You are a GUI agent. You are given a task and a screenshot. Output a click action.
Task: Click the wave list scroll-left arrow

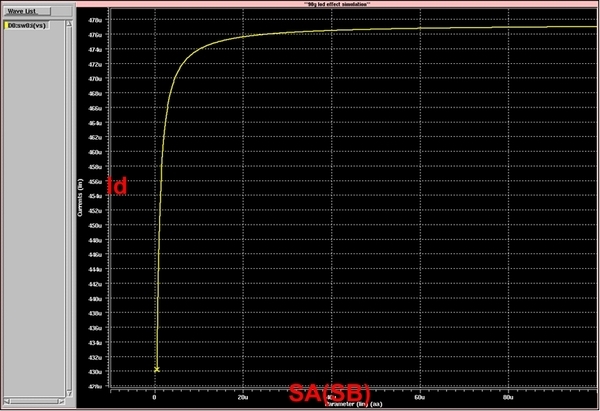pyautogui.click(x=7, y=401)
